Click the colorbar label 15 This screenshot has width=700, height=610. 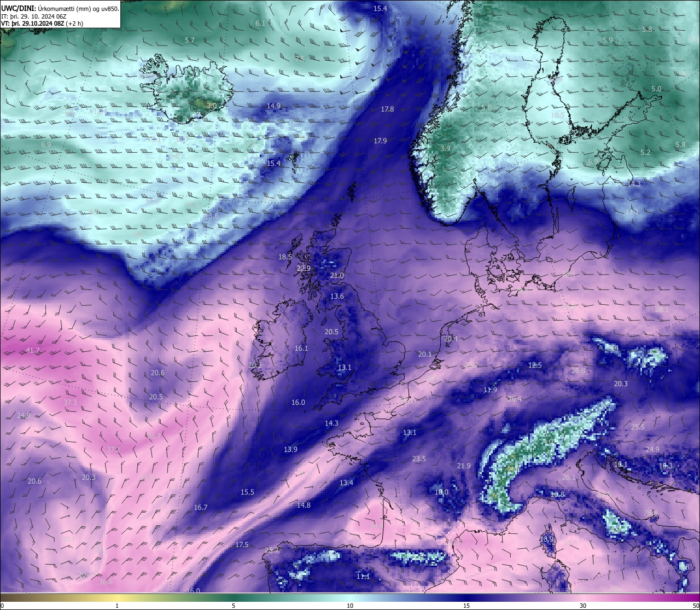(466, 606)
